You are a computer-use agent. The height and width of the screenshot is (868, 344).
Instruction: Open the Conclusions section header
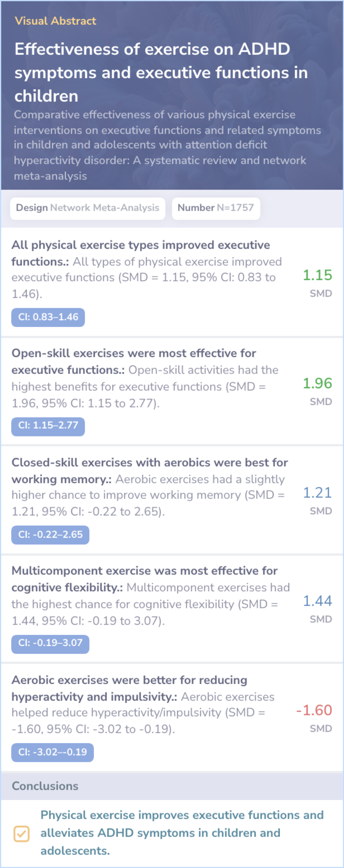(172, 786)
